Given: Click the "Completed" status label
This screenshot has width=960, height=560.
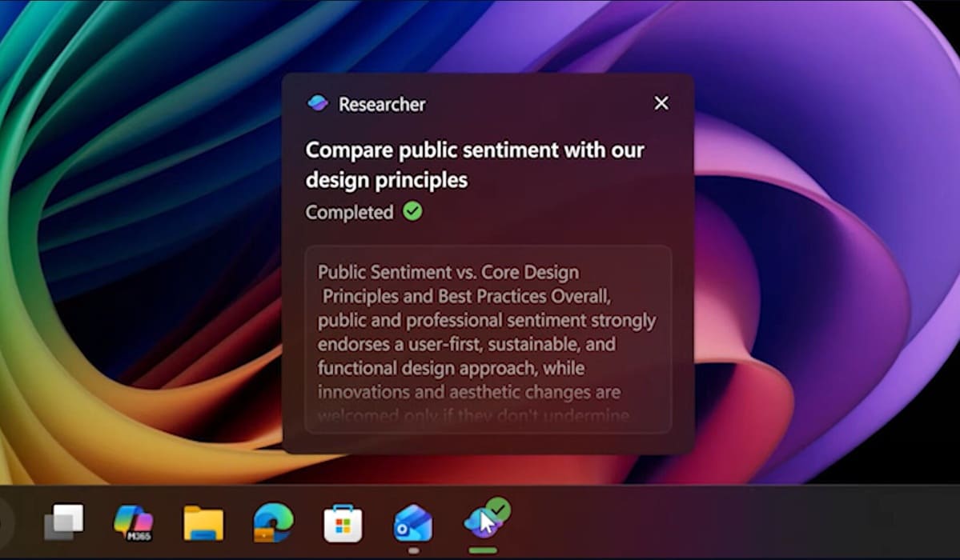Looking at the screenshot, I should (349, 213).
